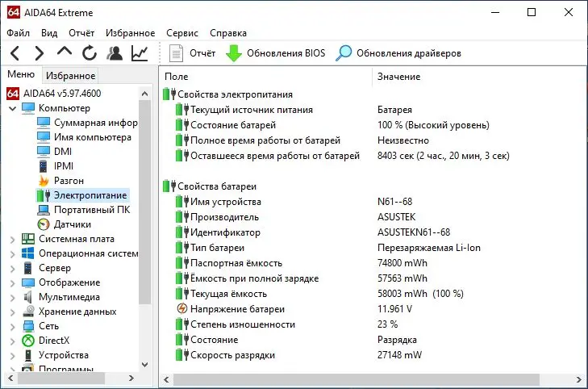Click the DirectX Xbox logo icon

click(x=28, y=341)
